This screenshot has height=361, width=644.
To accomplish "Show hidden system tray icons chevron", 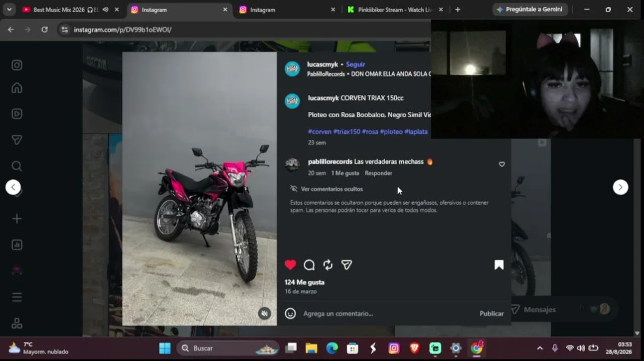I will (x=540, y=348).
